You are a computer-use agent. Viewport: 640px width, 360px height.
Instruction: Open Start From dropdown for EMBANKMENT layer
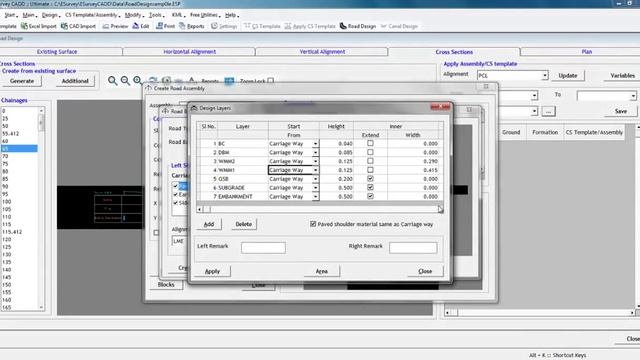pyautogui.click(x=315, y=197)
